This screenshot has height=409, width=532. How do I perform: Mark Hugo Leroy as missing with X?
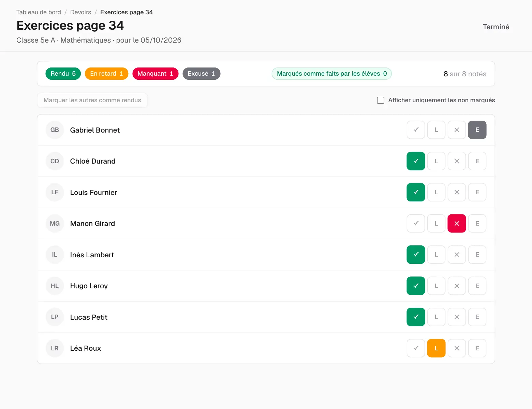(457, 286)
